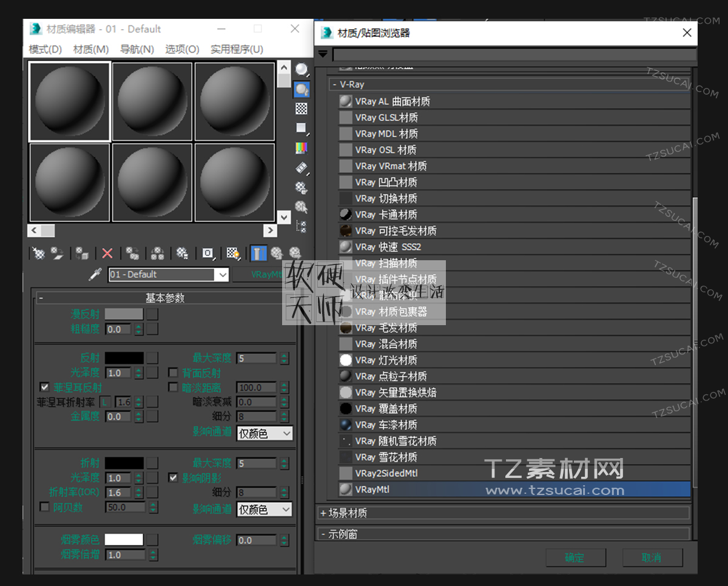Select the second sample slot in top row
The height and width of the screenshot is (586, 728).
coord(152,101)
